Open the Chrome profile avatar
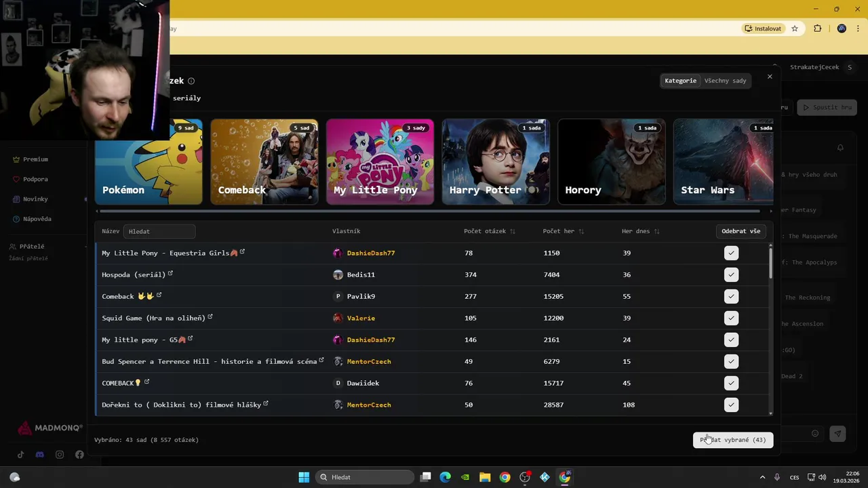 pos(842,28)
